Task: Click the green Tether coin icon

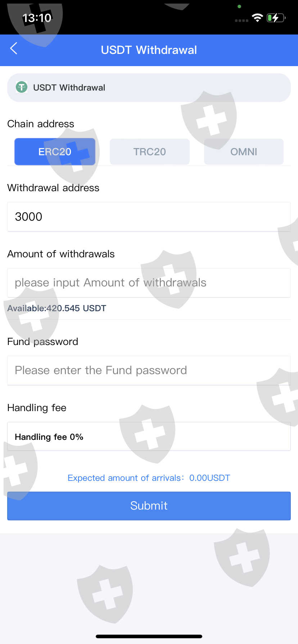Action: 22,87
